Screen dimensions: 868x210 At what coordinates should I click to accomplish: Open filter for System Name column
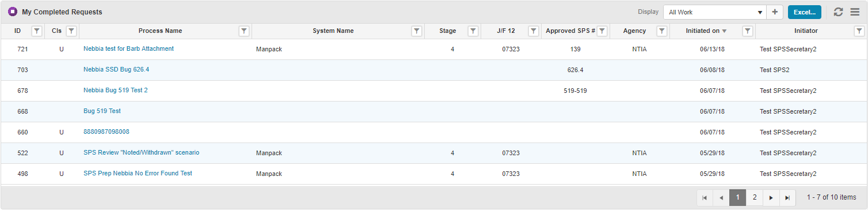(x=417, y=31)
